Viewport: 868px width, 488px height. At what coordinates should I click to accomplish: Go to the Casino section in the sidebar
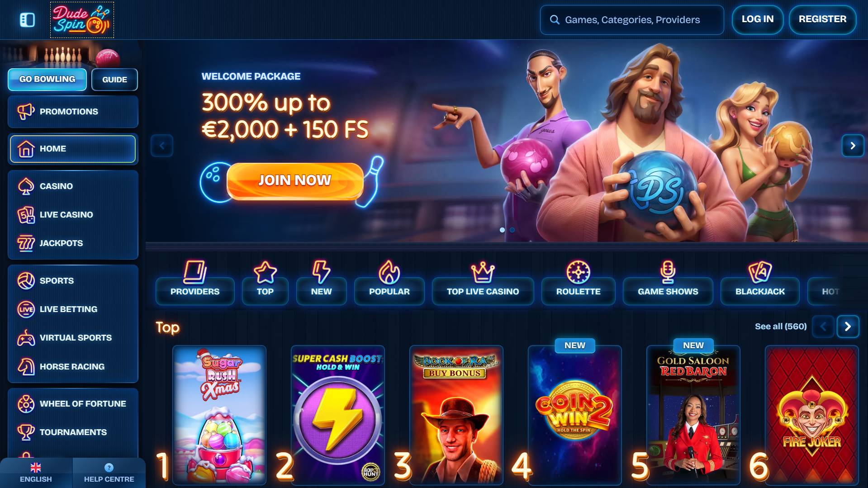point(73,186)
